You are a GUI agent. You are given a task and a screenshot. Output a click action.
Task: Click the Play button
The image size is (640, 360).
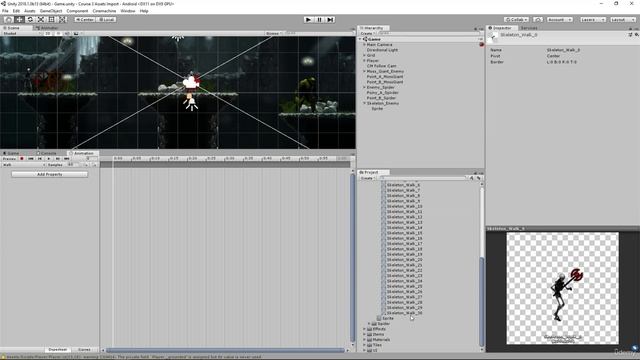click(309, 19)
